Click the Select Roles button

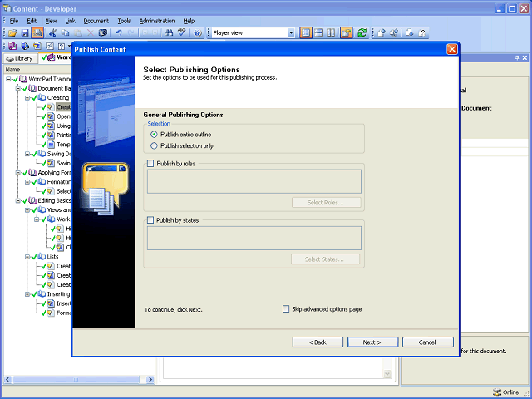[326, 203]
